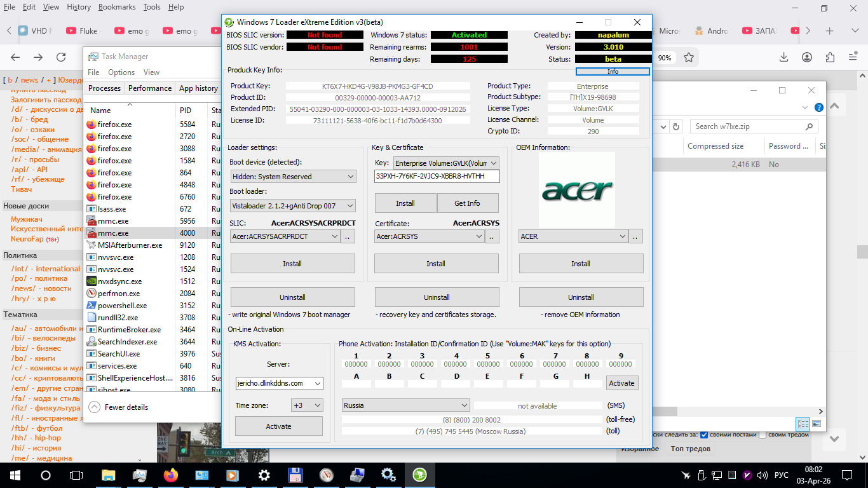Open the Firefox downloads panel
This screenshot has width=868, height=488.
[x=784, y=57]
